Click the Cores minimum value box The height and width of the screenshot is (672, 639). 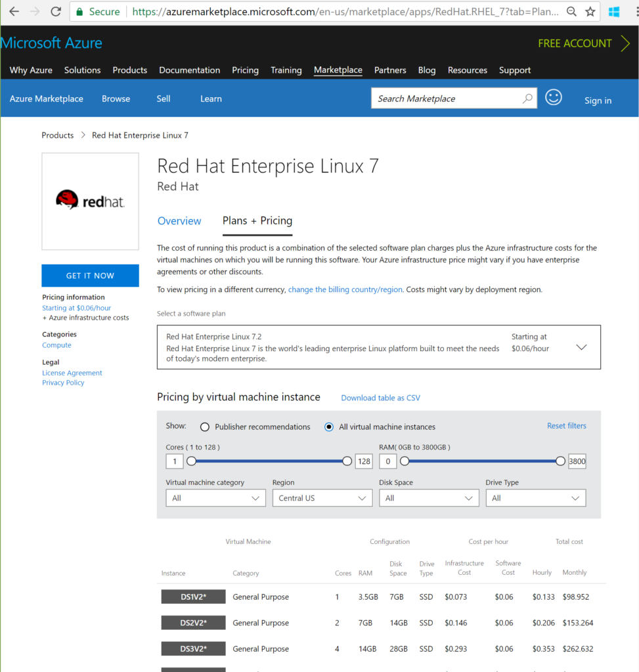pyautogui.click(x=175, y=461)
